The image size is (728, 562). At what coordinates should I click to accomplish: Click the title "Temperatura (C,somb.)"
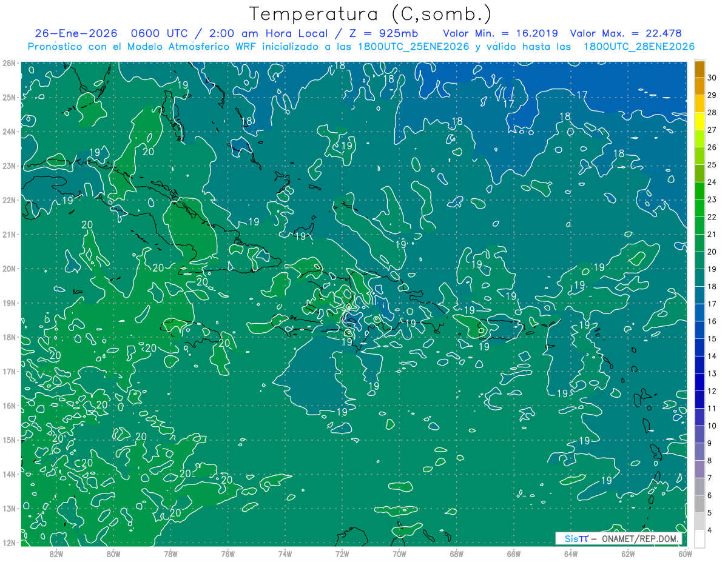coord(371,14)
